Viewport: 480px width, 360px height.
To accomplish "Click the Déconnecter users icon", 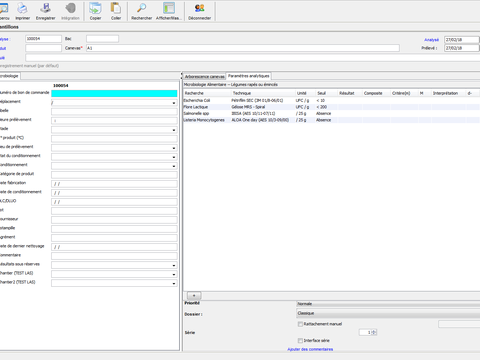I will click(199, 8).
